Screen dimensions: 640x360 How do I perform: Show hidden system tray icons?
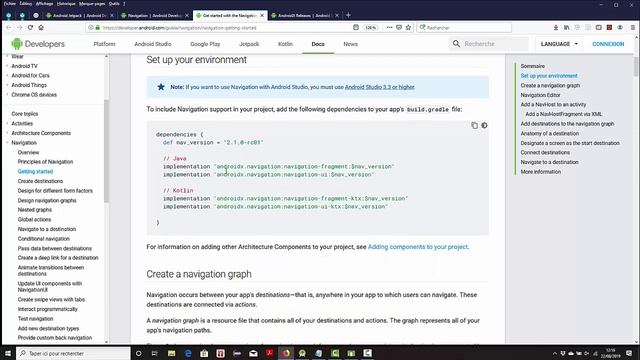(x=554, y=353)
